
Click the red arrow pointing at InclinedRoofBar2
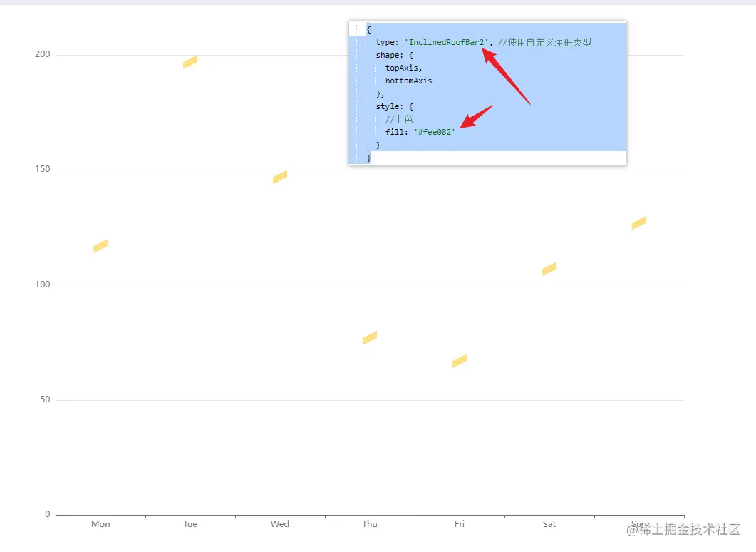506,75
